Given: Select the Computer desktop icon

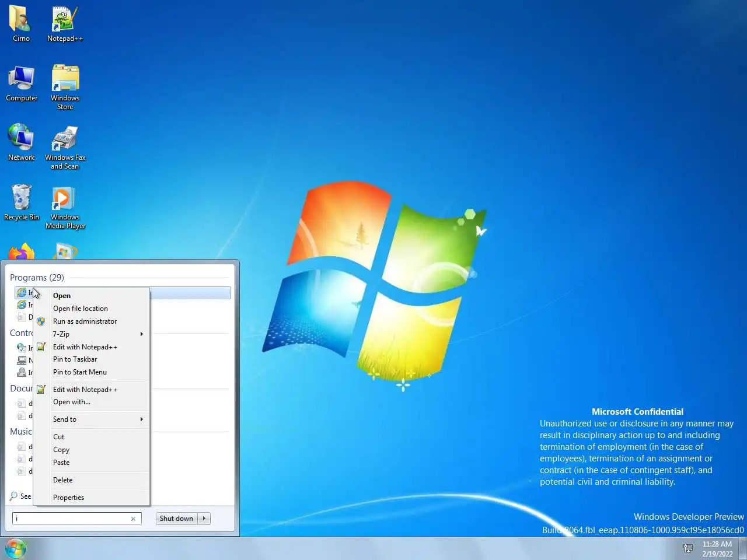Looking at the screenshot, I should pos(22,83).
